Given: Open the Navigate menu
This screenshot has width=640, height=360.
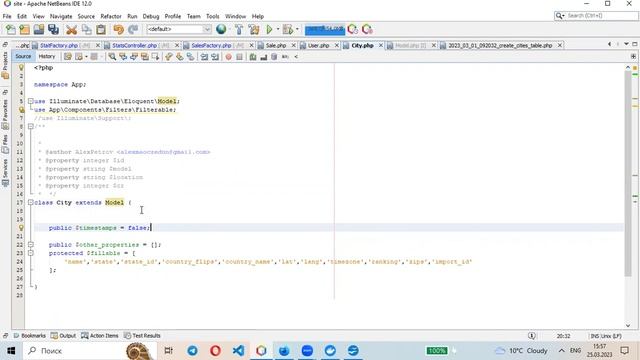Looking at the screenshot, I should pos(61,16).
